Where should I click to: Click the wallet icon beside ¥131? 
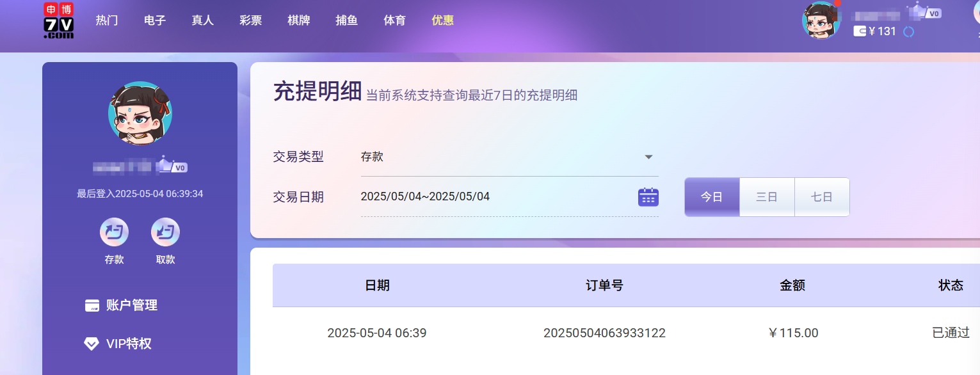tap(860, 31)
